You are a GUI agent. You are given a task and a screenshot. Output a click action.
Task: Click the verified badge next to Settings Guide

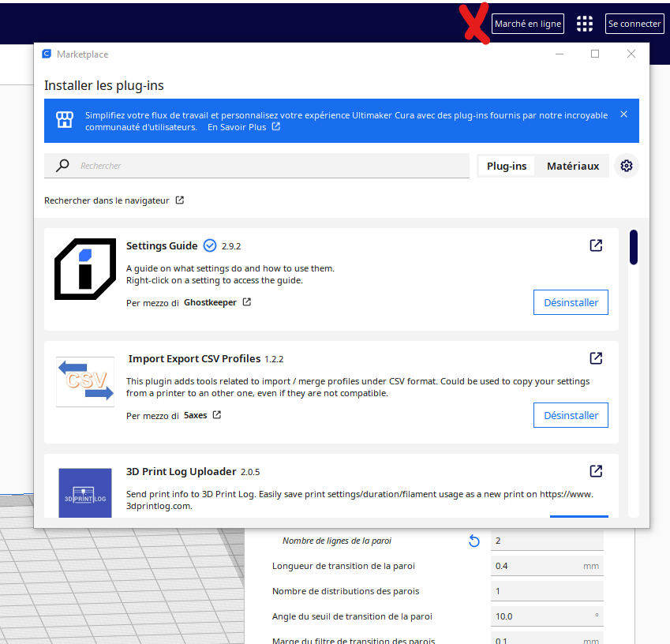click(210, 245)
